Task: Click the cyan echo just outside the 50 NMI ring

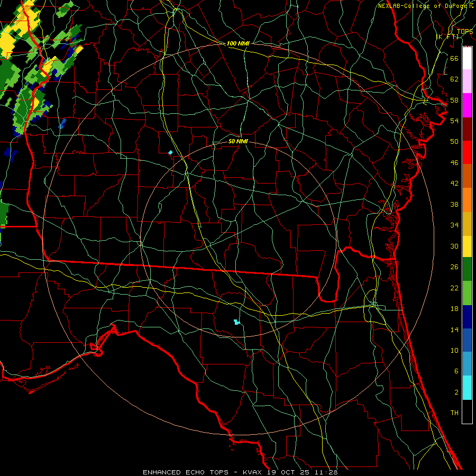Action: tap(170, 152)
